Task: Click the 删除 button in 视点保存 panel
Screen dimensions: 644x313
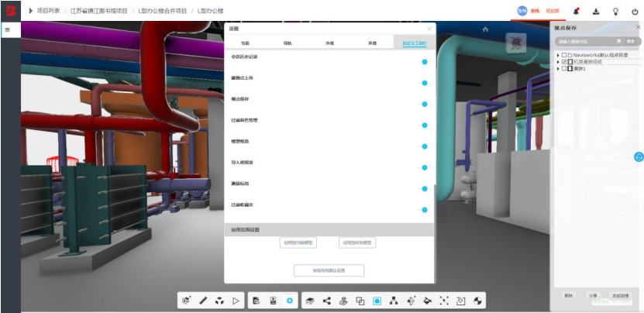Action: 568,295
